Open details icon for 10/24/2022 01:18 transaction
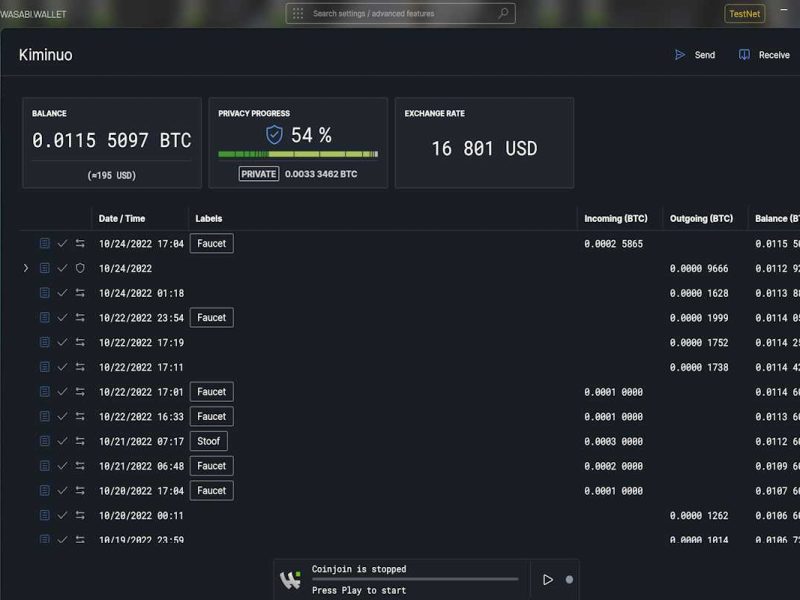 [45, 293]
